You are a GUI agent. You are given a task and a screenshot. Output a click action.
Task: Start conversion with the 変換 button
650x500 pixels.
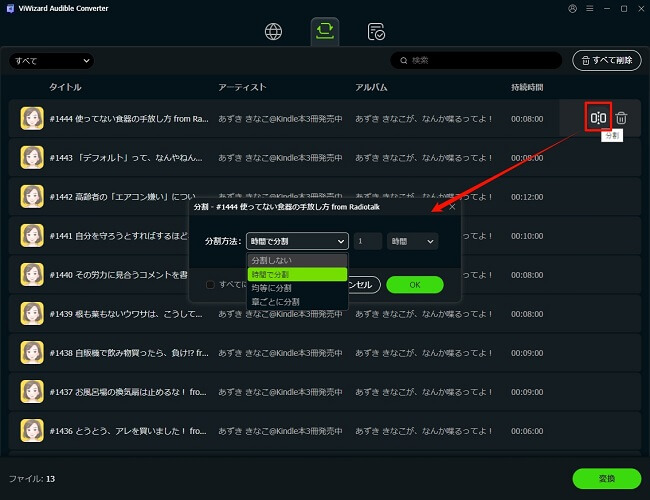pyautogui.click(x=606, y=478)
